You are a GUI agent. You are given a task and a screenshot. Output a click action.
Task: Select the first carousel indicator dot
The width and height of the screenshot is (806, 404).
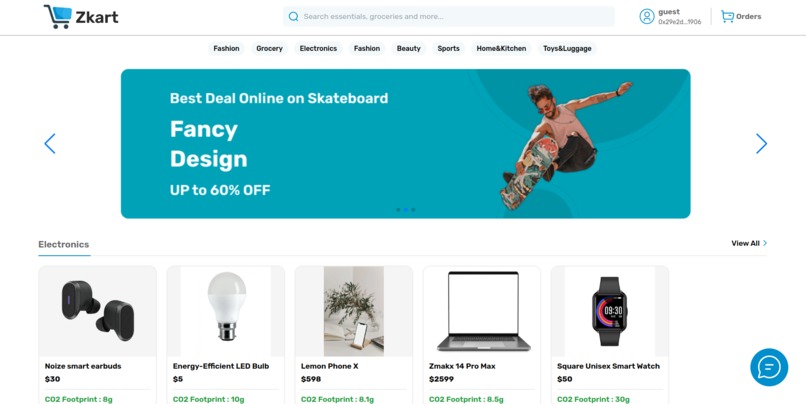(x=398, y=210)
